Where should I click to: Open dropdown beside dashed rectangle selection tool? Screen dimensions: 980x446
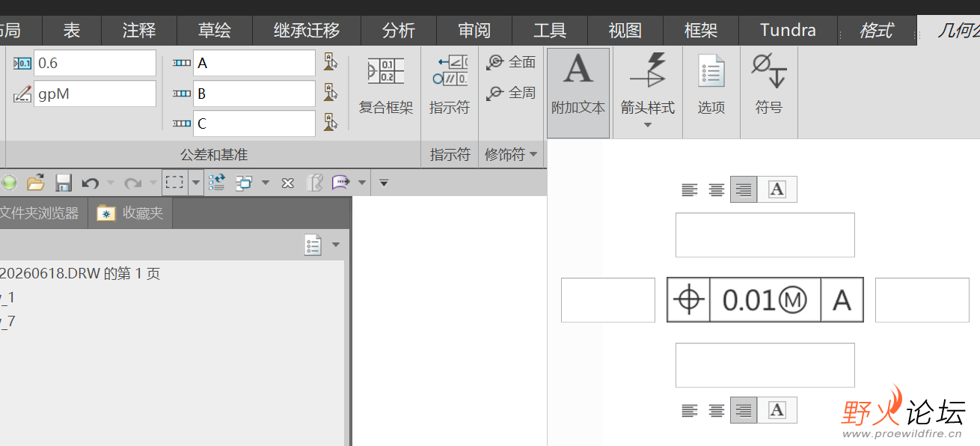pyautogui.click(x=196, y=183)
